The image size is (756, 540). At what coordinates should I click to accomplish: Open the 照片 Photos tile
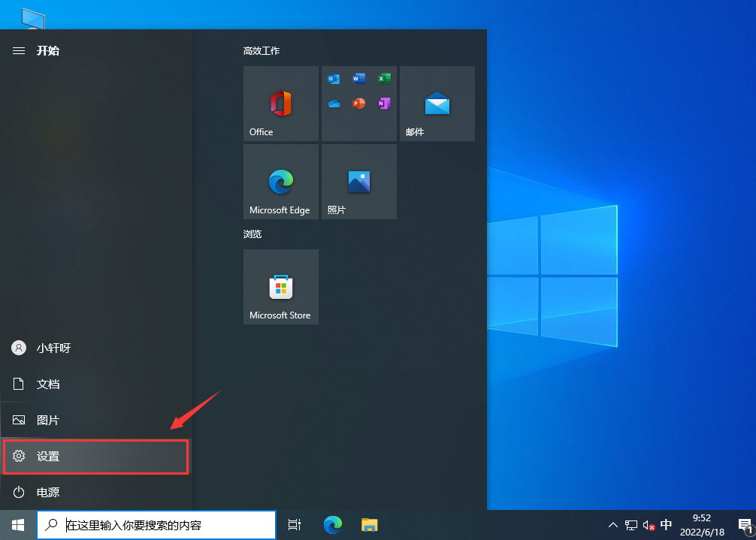(358, 182)
